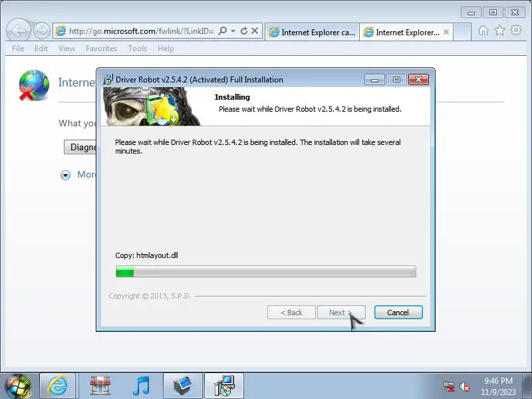532x399 pixels.
Task: Open the Help menu
Action: point(166,49)
